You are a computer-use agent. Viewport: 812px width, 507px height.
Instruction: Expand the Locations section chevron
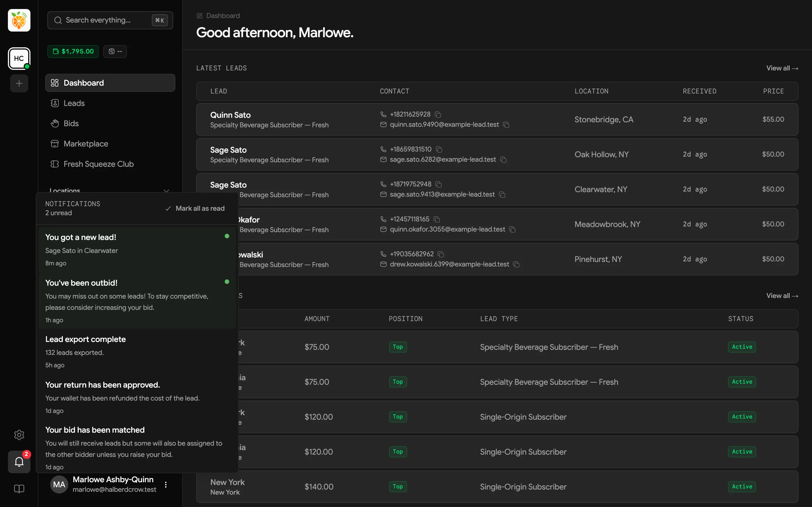166,190
